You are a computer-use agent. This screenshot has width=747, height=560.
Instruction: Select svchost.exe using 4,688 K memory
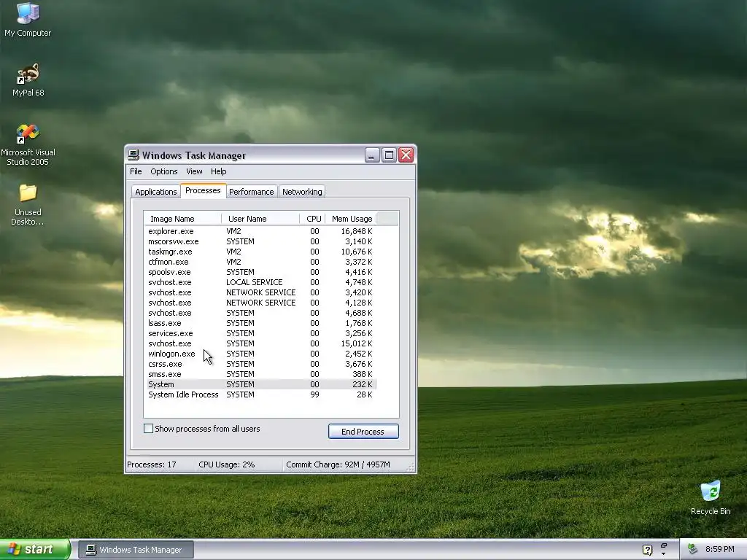(260, 313)
